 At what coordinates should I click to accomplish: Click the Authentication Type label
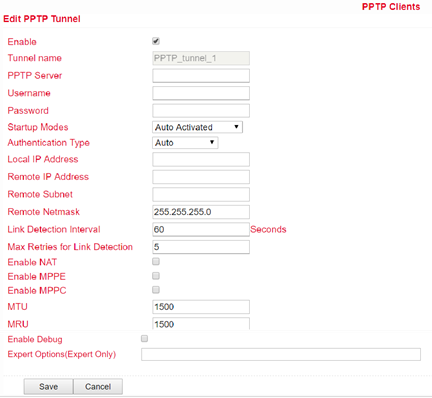(x=48, y=143)
